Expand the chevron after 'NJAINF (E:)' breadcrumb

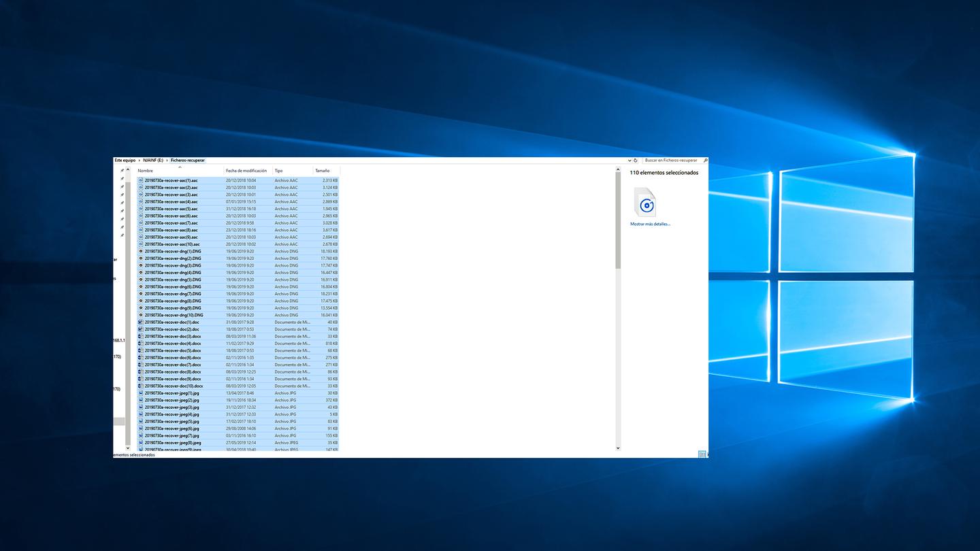tap(167, 161)
